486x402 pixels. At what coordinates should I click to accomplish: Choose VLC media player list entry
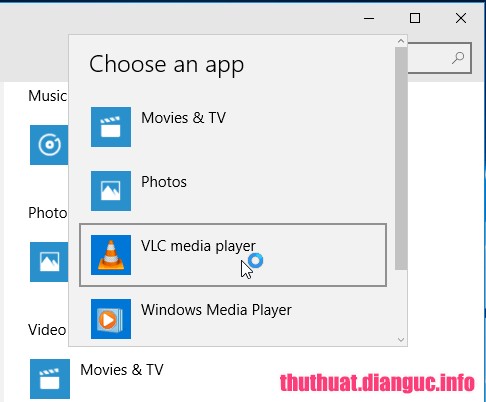[233, 255]
